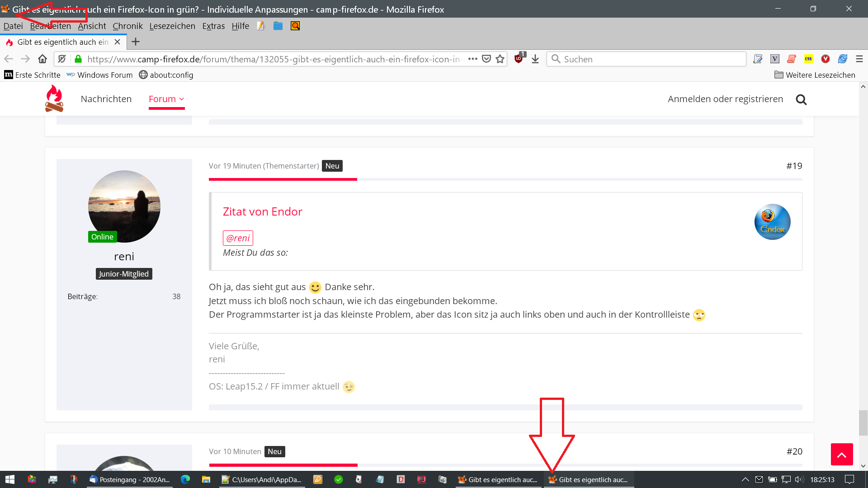The image size is (868, 488).
Task: Click Anmelden oder registrieren link
Action: click(725, 99)
